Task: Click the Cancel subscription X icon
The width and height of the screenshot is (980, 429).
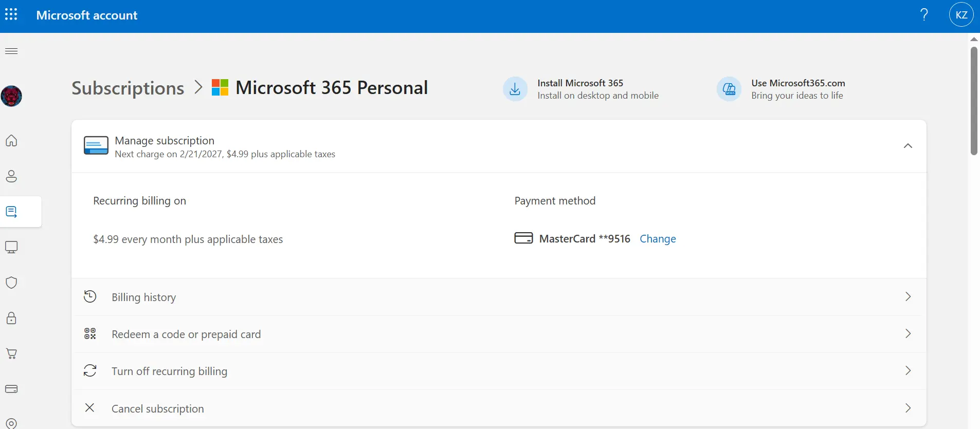Action: point(89,407)
